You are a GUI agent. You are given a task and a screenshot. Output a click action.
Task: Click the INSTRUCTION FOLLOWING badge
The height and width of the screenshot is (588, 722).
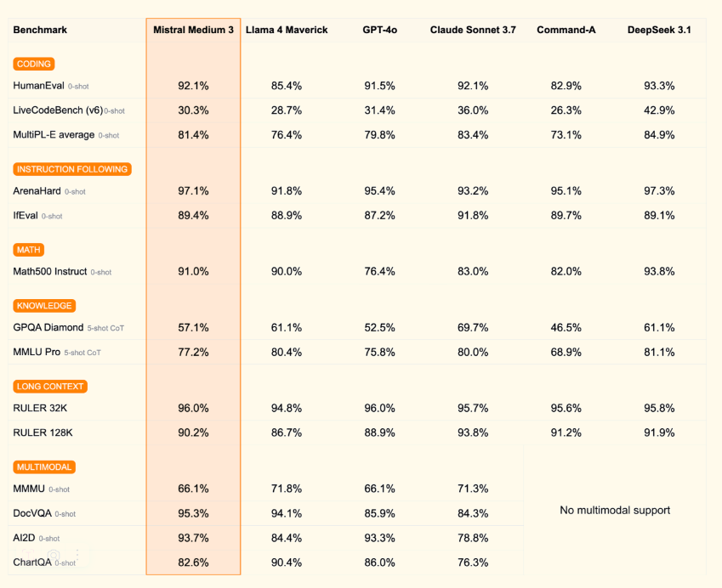click(x=72, y=169)
